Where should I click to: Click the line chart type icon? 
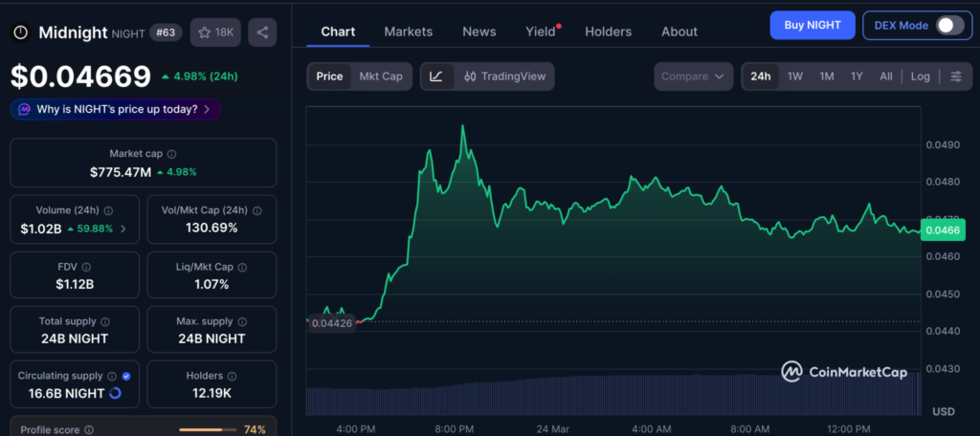(436, 76)
